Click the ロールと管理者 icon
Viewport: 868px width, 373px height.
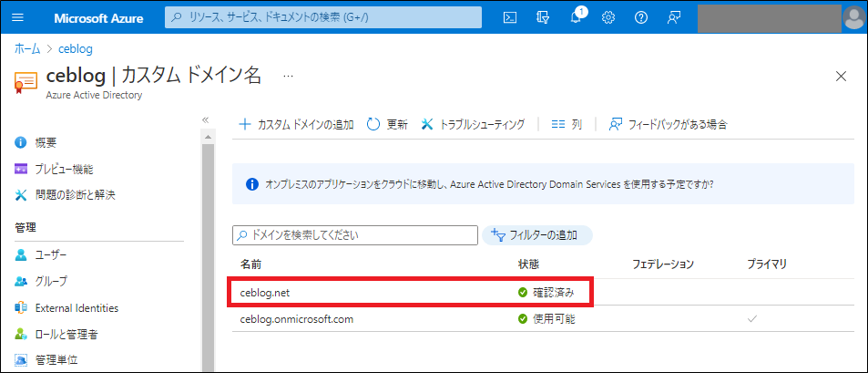[x=21, y=334]
